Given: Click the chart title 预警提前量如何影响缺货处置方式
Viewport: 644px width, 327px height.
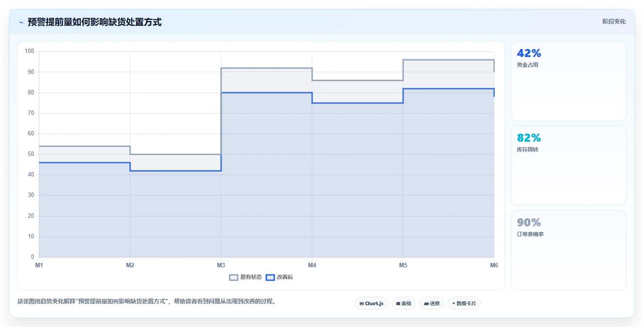Looking at the screenshot, I should point(95,22).
